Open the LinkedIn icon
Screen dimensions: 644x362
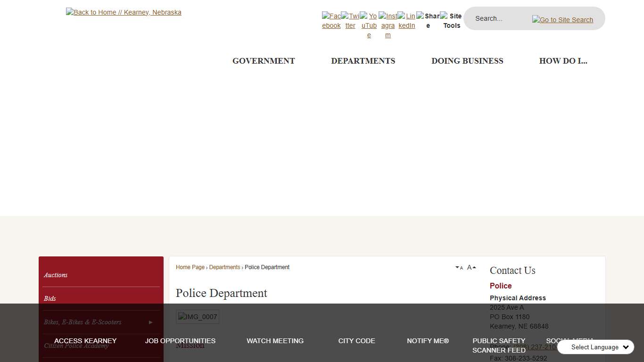point(406,21)
